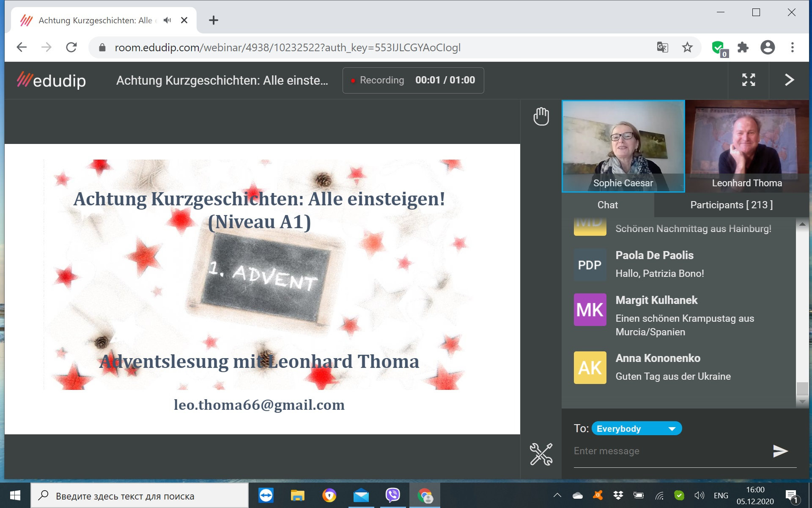Click the leo.thoma66@gmail.com address on slide
The height and width of the screenshot is (508, 812).
point(259,405)
